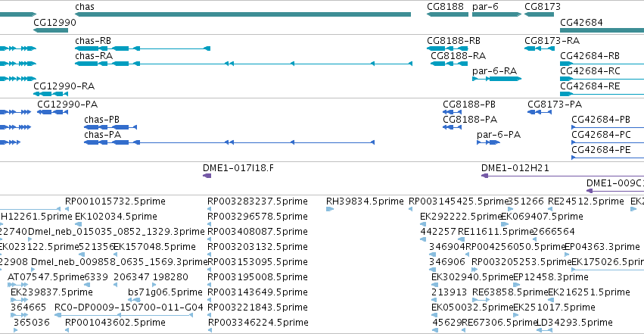Image resolution: width=644 pixels, height=334 pixels.
Task: Click transcript CG42684-RB
Action: click(x=590, y=56)
